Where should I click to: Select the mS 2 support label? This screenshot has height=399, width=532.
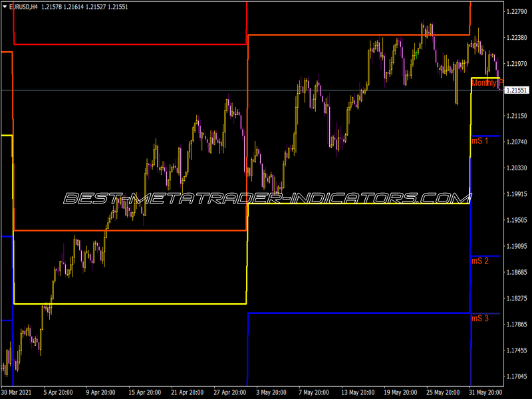(480, 261)
